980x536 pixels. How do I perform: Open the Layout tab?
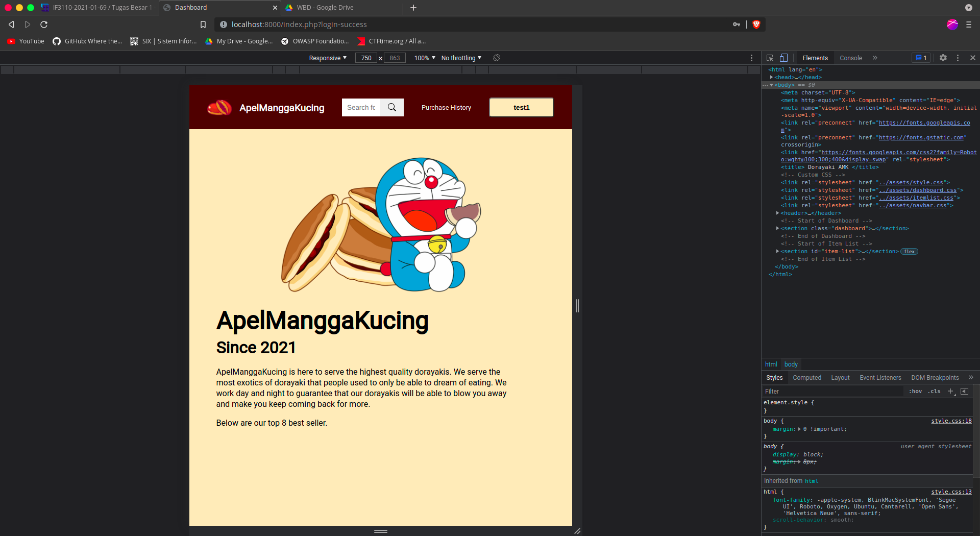click(840, 378)
